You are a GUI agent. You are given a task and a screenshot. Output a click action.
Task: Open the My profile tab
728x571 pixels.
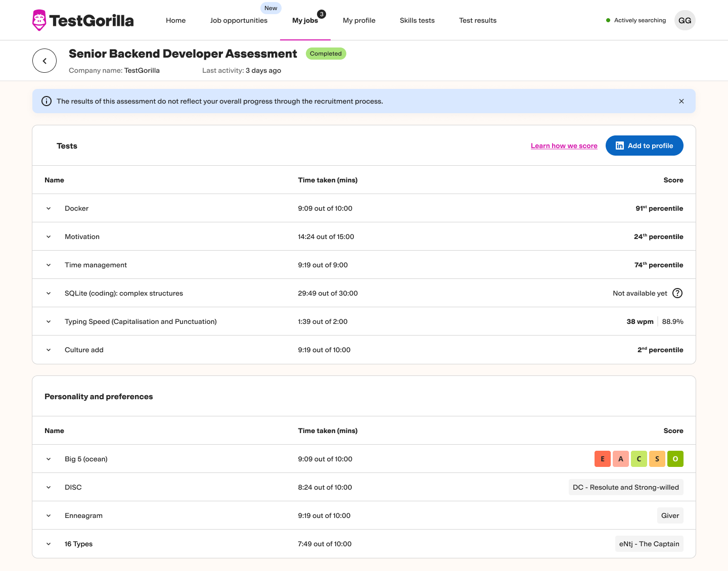[359, 20]
